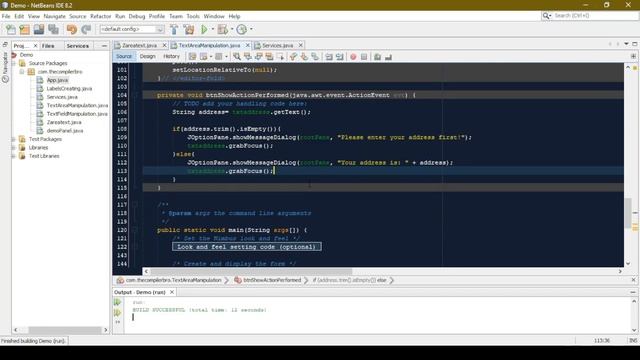
Task: Click the Comment editor toolbar icon
Action: pyautogui.click(x=378, y=57)
